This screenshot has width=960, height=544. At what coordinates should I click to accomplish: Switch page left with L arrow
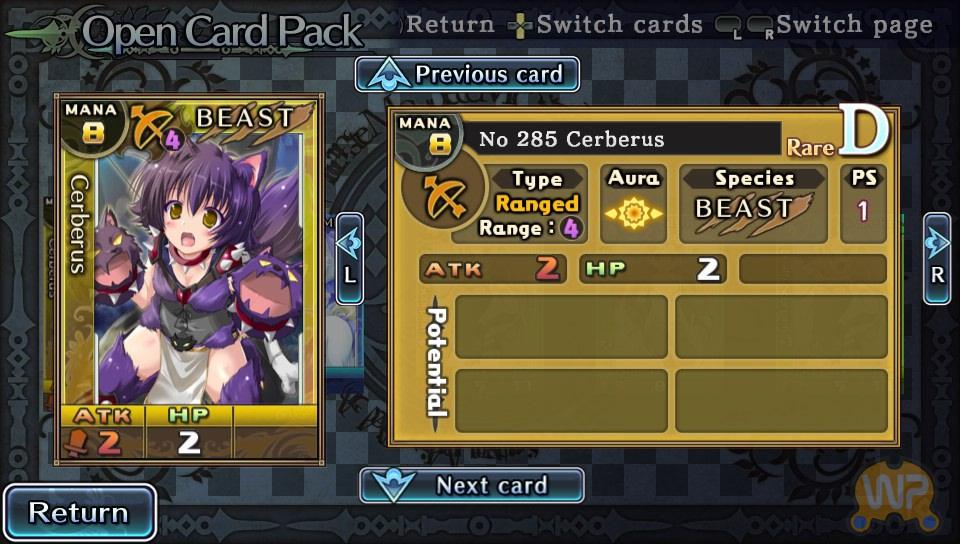click(x=350, y=258)
